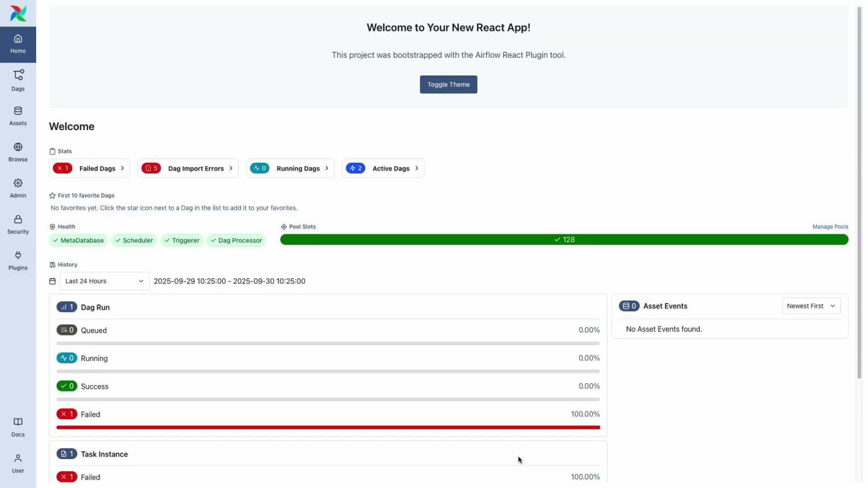
Task: Click the green Pool Slots bar showing 128
Action: point(564,239)
